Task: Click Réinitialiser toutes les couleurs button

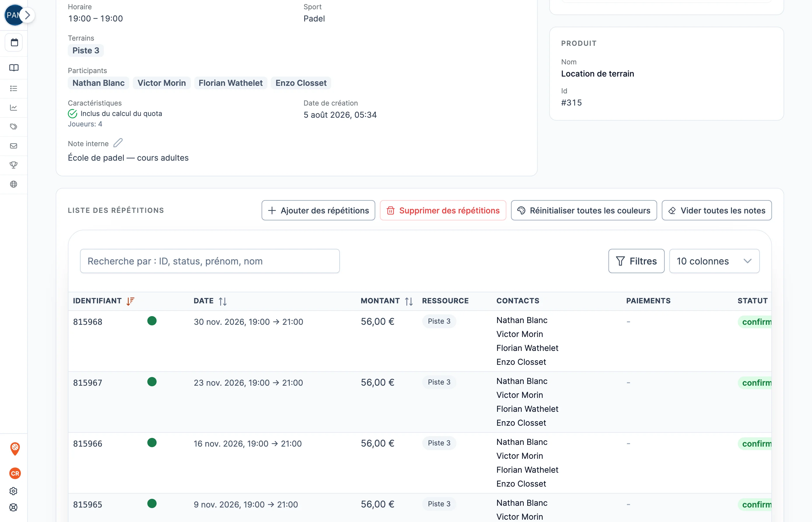Action: tap(584, 211)
